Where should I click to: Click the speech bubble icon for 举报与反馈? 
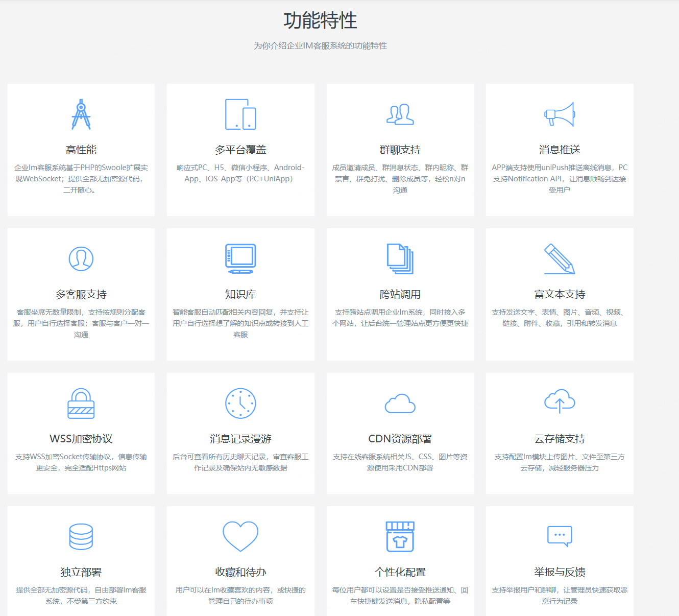pyautogui.click(x=560, y=536)
